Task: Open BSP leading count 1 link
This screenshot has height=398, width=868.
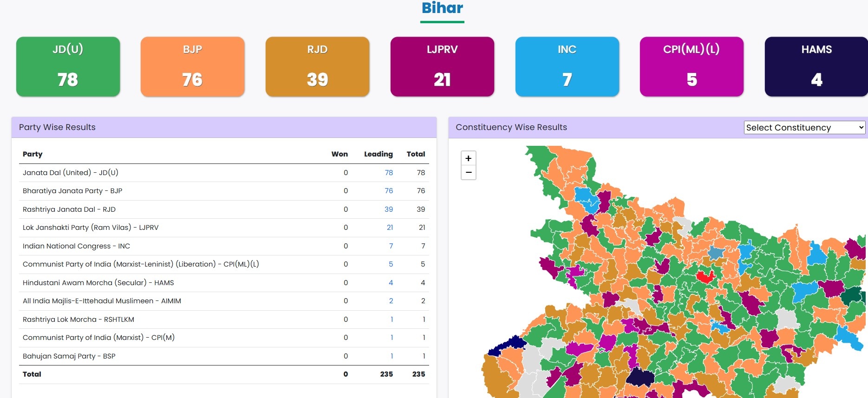Action: tap(392, 356)
